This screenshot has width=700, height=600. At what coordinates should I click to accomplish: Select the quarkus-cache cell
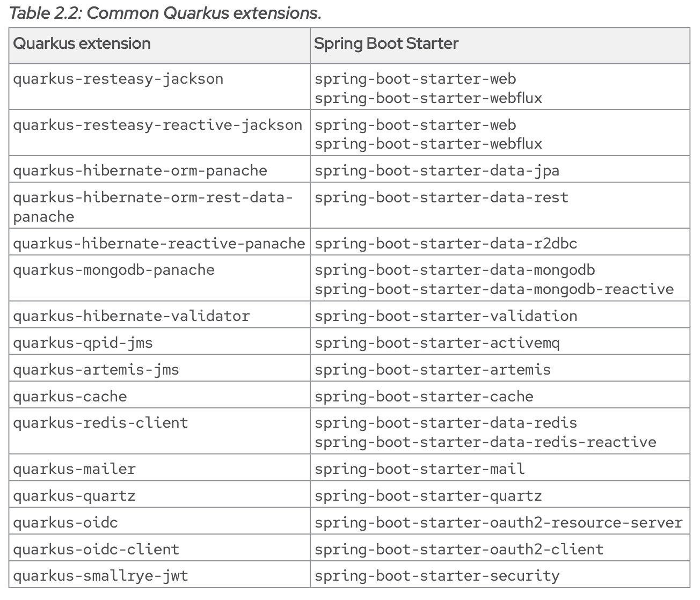coord(70,397)
